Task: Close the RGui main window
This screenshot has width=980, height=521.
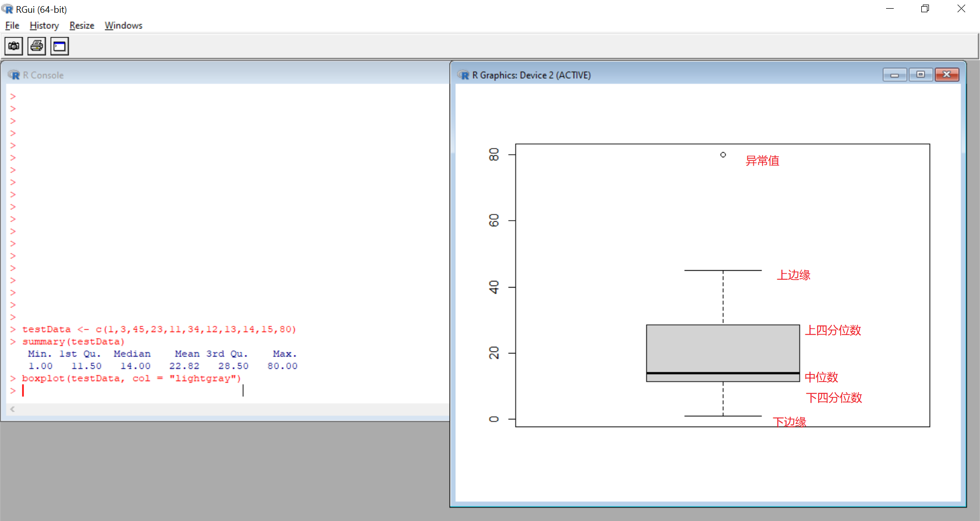Action: pyautogui.click(x=961, y=9)
